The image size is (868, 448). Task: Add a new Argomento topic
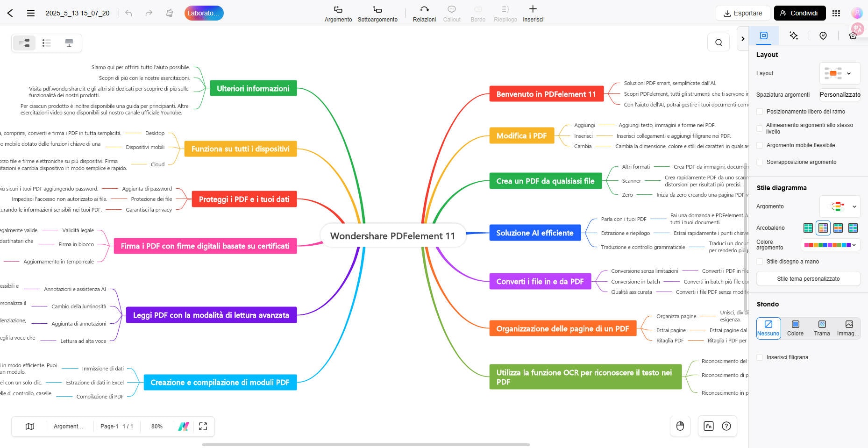click(338, 14)
